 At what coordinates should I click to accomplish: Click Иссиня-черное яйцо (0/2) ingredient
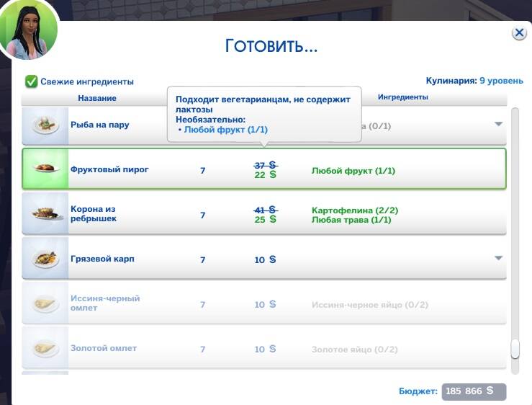pyautogui.click(x=370, y=305)
